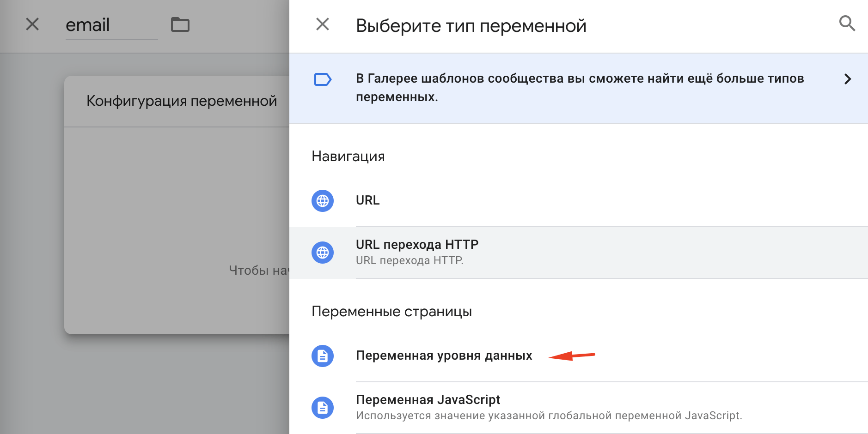The image size is (868, 434).
Task: Open the gallery banner text link
Action: (580, 88)
